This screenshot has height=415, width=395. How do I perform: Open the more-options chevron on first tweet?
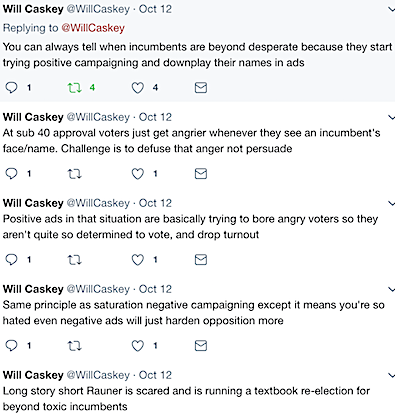pyautogui.click(x=391, y=9)
